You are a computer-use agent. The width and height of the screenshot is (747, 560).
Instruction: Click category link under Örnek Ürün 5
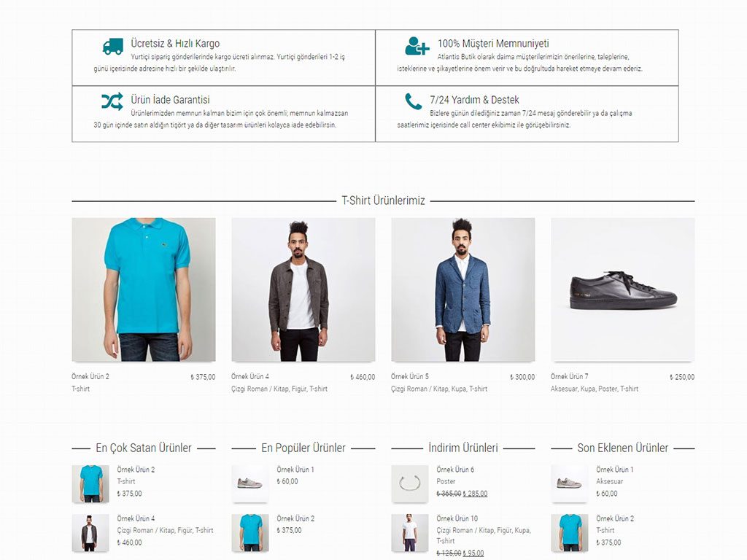click(x=438, y=389)
